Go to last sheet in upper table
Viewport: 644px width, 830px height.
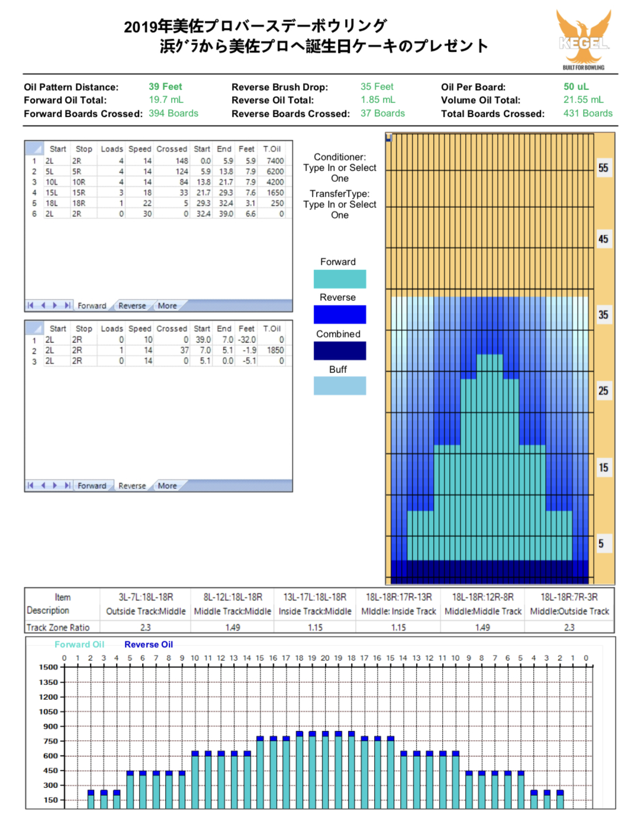(67, 305)
